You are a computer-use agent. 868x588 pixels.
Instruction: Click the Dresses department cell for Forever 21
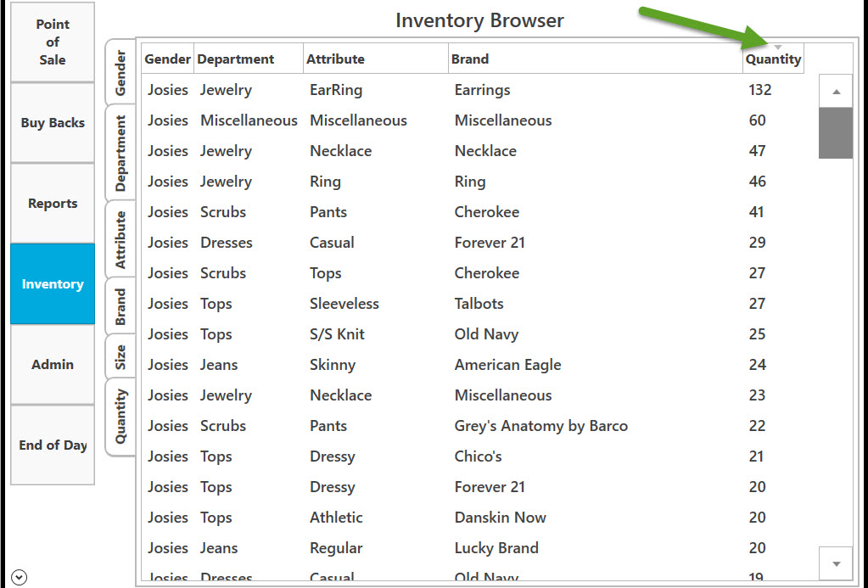click(x=227, y=243)
